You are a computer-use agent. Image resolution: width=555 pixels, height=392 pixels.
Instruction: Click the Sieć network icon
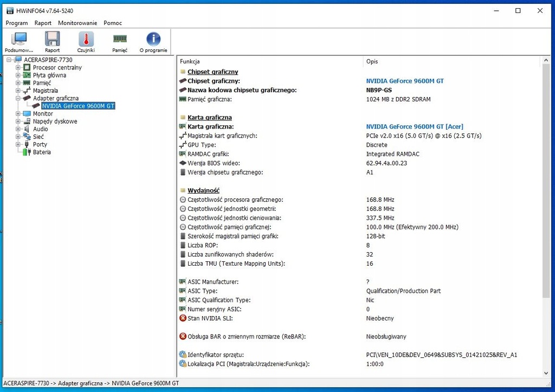pyautogui.click(x=27, y=137)
